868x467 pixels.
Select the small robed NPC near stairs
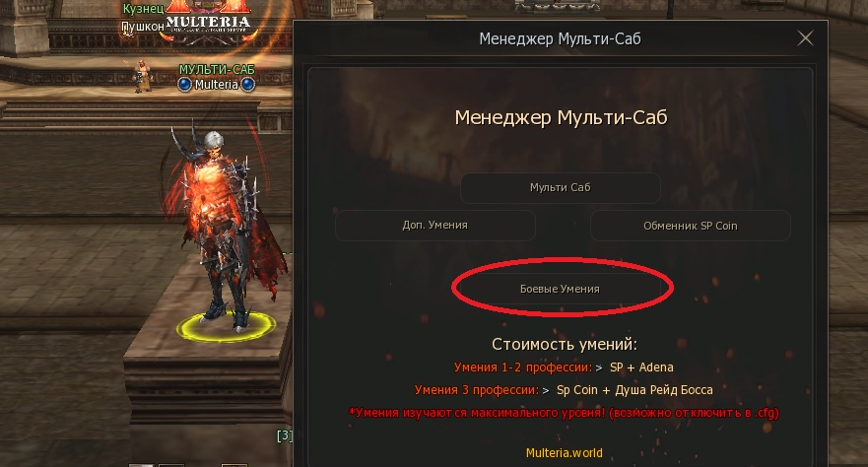click(x=143, y=76)
